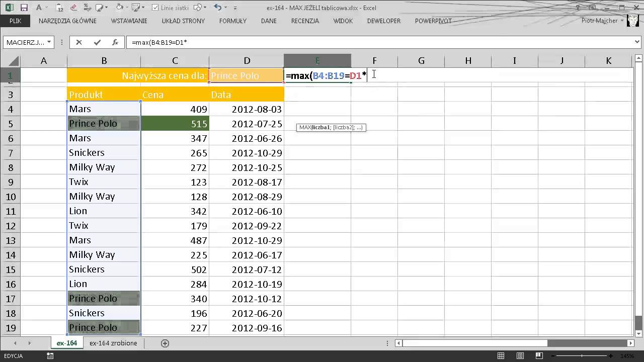Click the Undo arrow icon
Image resolution: width=644 pixels, height=362 pixels.
pos(217,8)
